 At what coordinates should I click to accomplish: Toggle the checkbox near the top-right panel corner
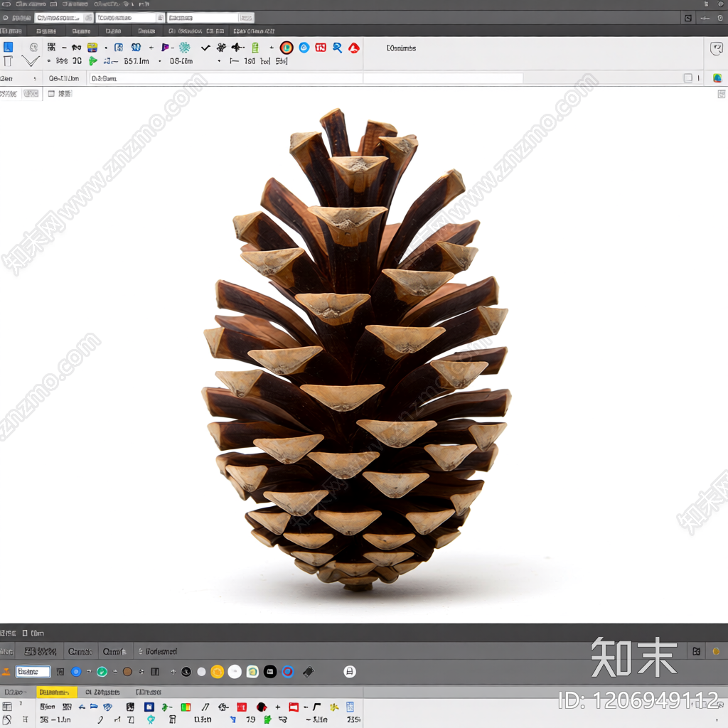[687, 78]
